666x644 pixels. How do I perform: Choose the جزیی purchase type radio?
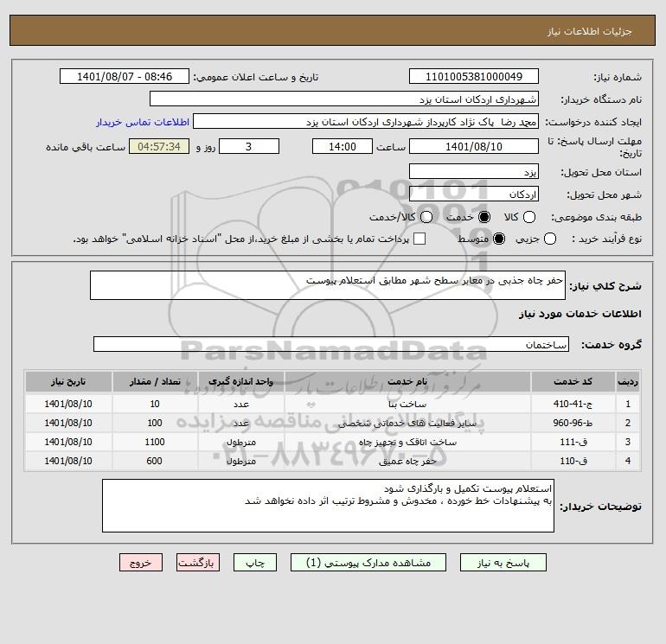549,239
